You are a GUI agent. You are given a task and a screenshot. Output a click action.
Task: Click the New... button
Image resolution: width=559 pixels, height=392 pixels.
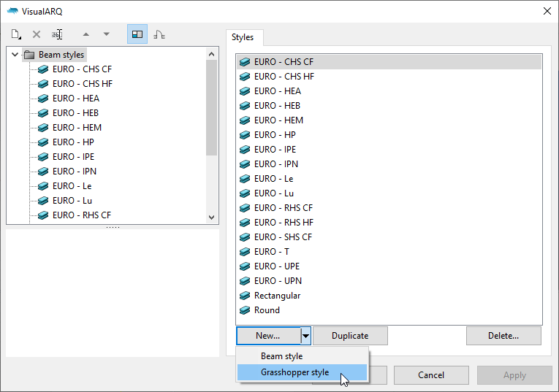click(x=268, y=336)
